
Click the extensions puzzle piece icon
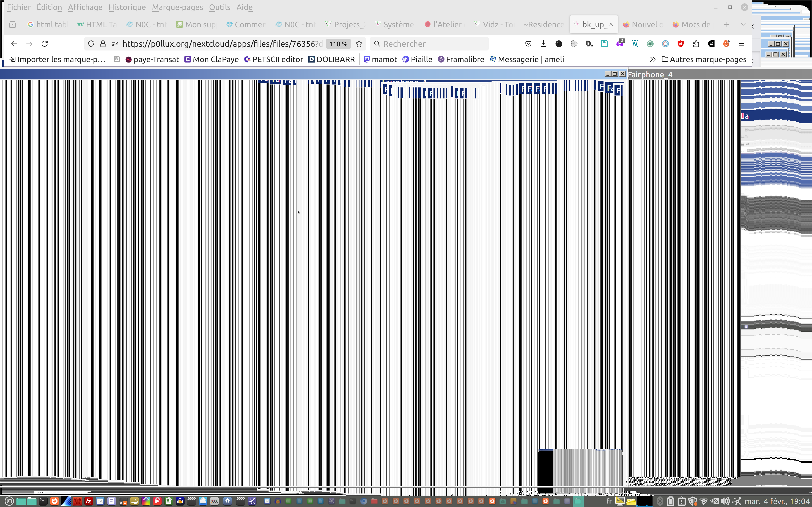(696, 44)
